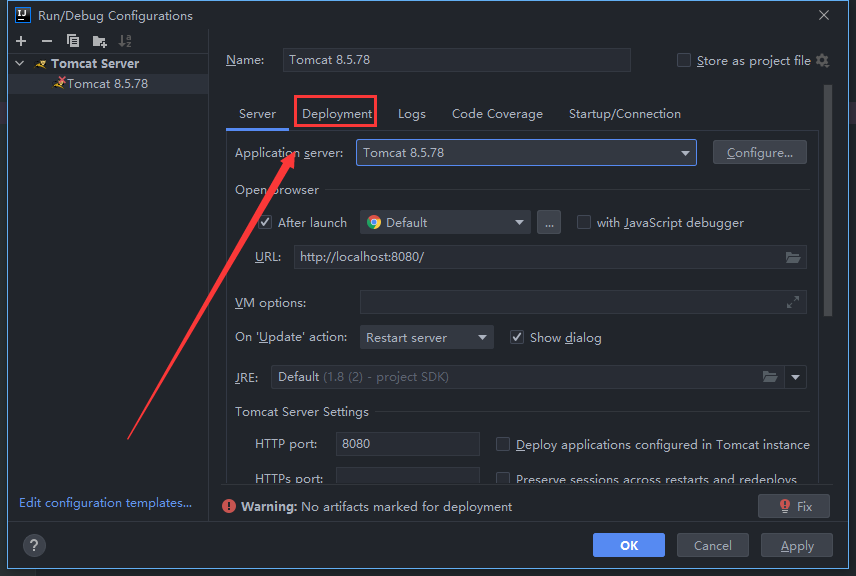The image size is (856, 576).
Task: Browse for the JRE with the folder icon
Action: 770,377
